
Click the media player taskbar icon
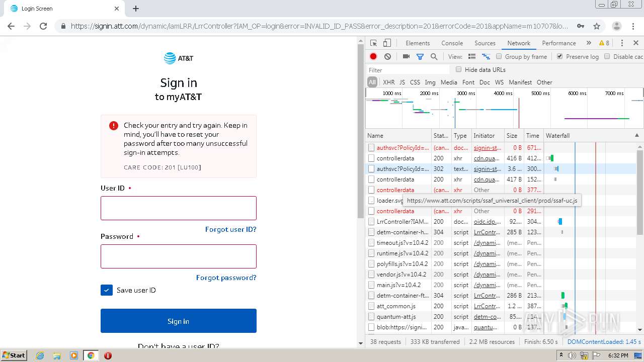(x=73, y=355)
